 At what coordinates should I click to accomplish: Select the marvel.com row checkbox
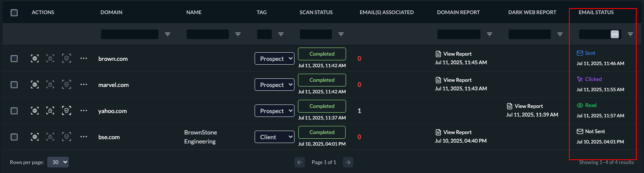pyautogui.click(x=14, y=85)
